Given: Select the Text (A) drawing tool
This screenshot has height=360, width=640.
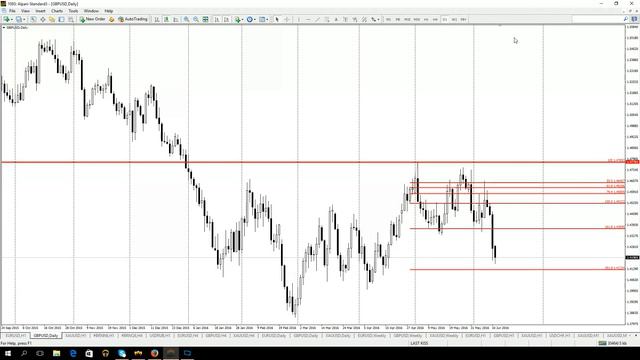Looking at the screenshot, I should [336, 19].
